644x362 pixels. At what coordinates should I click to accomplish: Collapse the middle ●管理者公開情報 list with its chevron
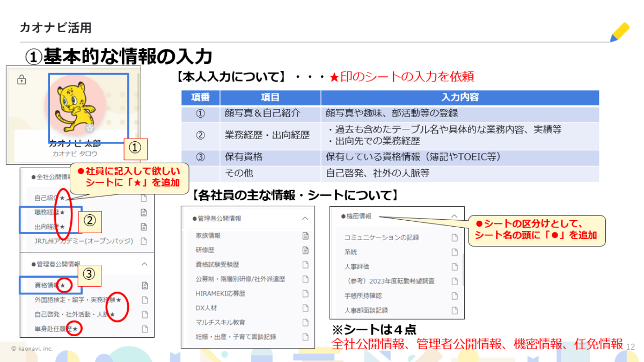pyautogui.click(x=305, y=219)
